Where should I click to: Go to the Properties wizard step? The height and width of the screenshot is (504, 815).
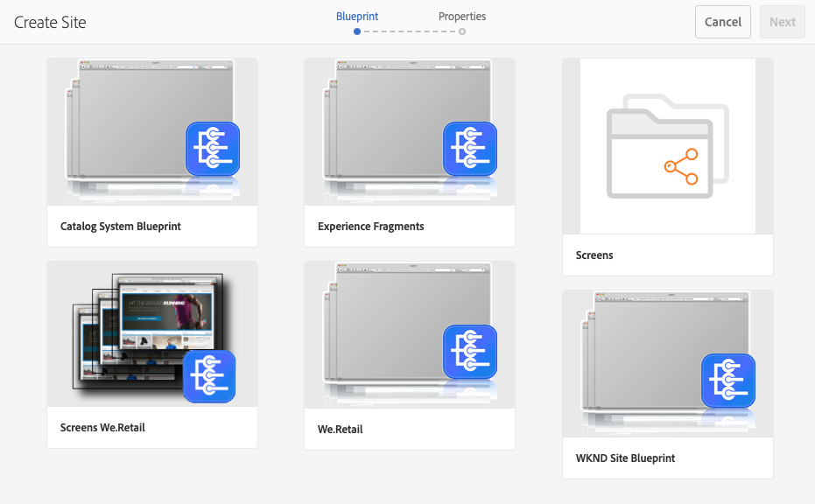tap(462, 16)
